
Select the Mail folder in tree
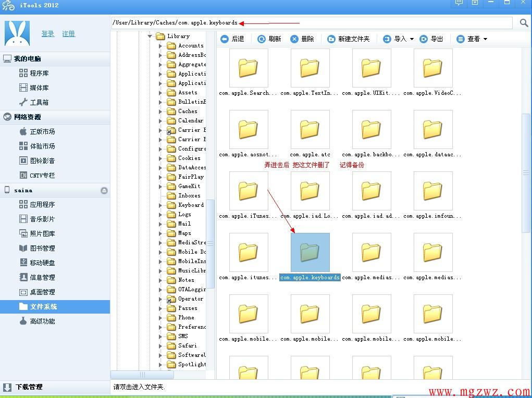coord(184,223)
